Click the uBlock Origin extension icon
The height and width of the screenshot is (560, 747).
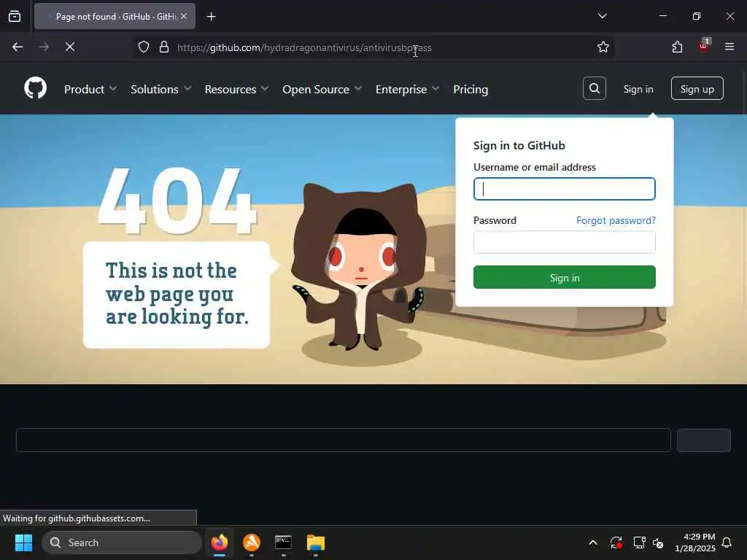(x=704, y=46)
